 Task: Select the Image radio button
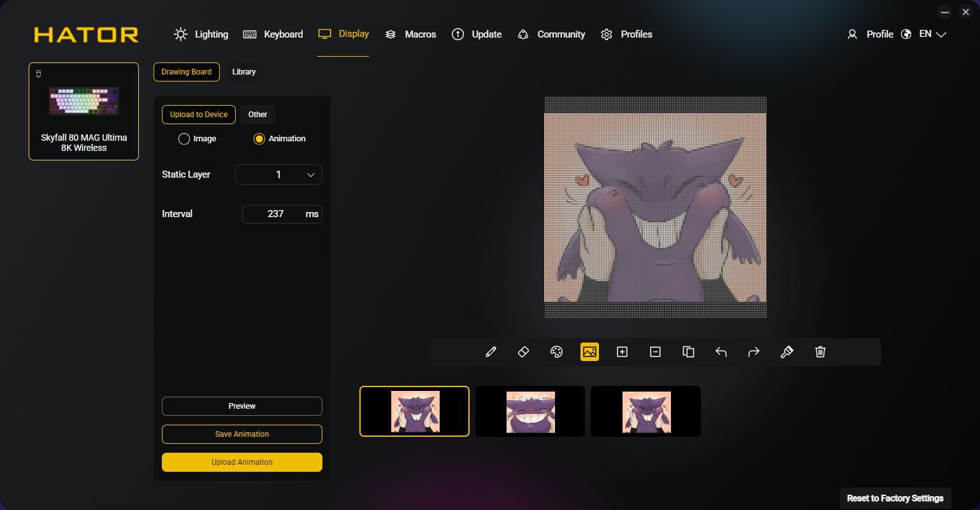[184, 139]
